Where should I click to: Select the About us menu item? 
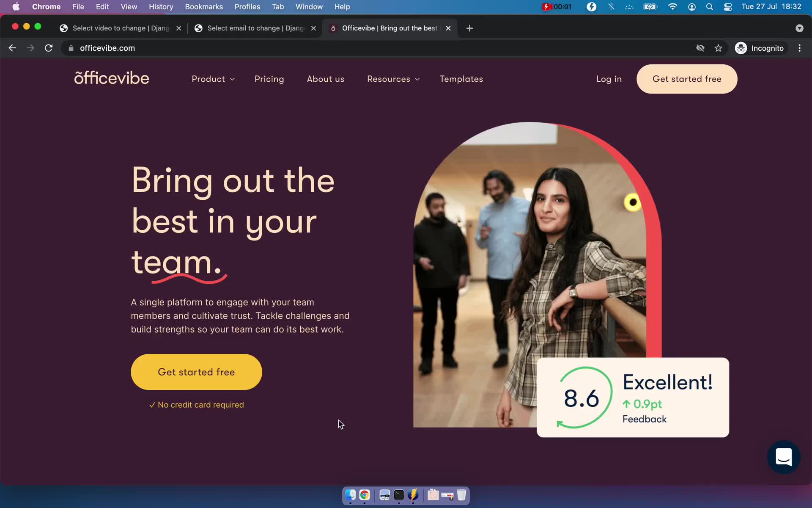pyautogui.click(x=326, y=79)
